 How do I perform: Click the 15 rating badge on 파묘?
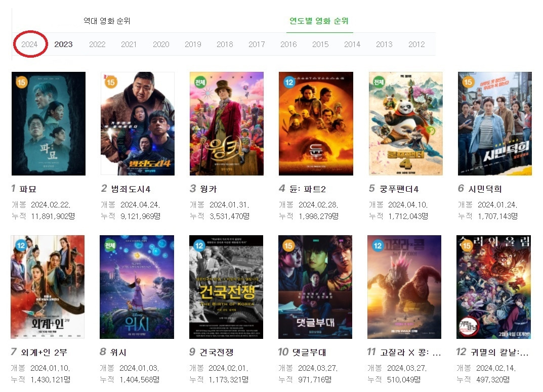pos(21,82)
